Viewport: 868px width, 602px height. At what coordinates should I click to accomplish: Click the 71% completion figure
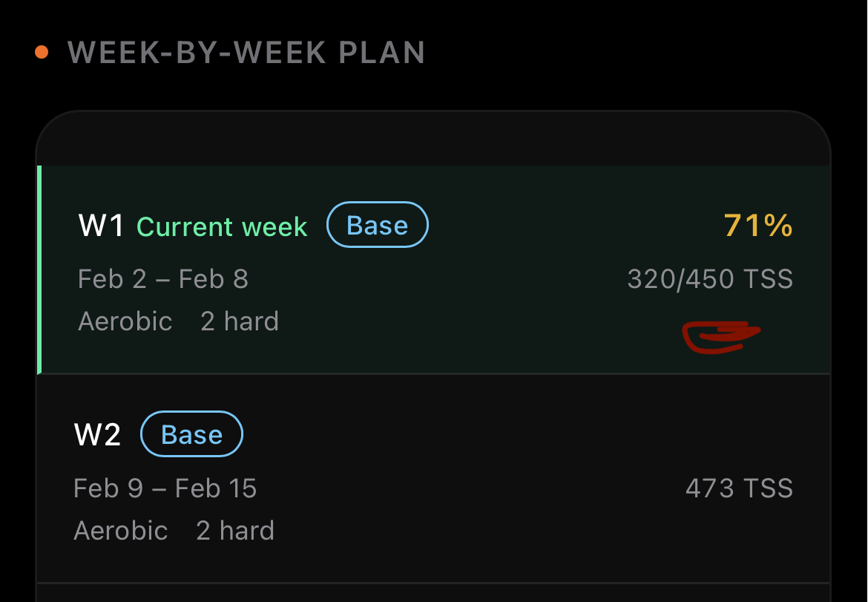click(757, 226)
